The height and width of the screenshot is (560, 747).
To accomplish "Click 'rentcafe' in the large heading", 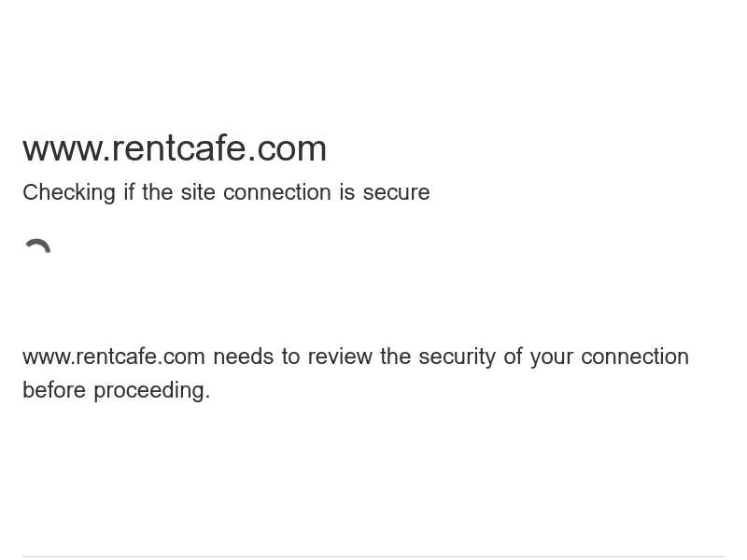I will pos(179,149).
